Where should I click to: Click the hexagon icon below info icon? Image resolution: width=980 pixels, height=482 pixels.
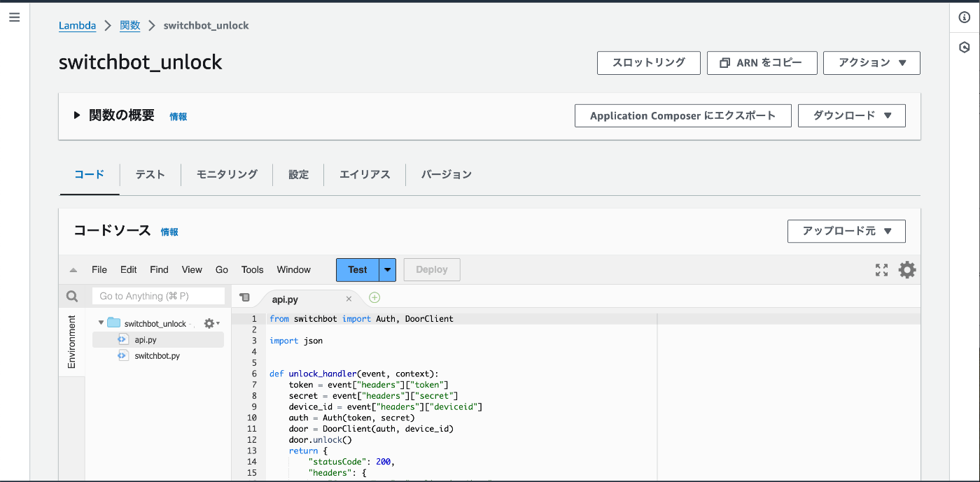pyautogui.click(x=965, y=48)
